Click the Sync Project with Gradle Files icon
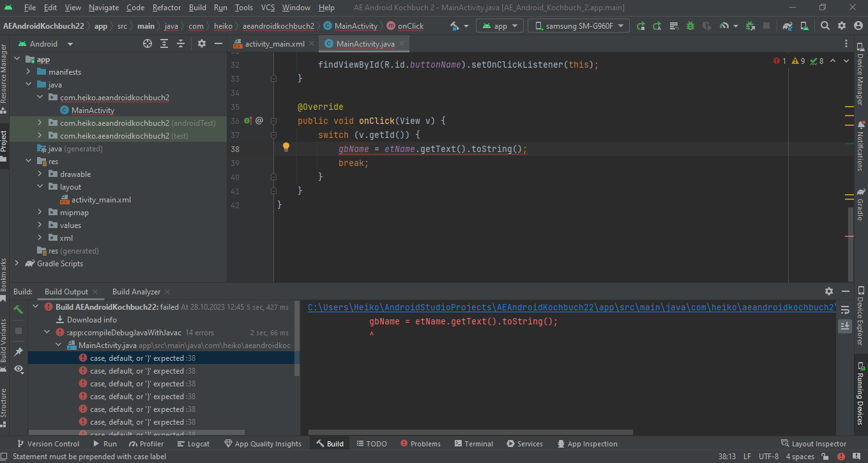 coord(788,26)
